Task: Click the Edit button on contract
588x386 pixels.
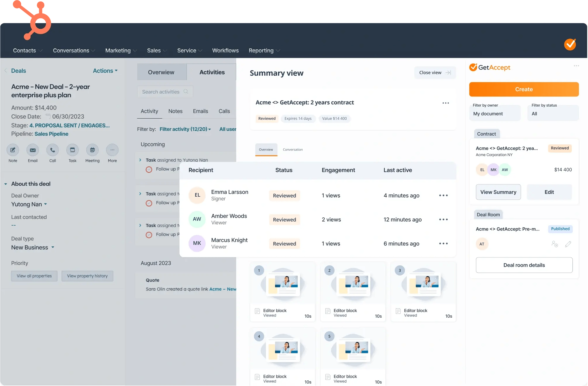Action: pos(549,192)
